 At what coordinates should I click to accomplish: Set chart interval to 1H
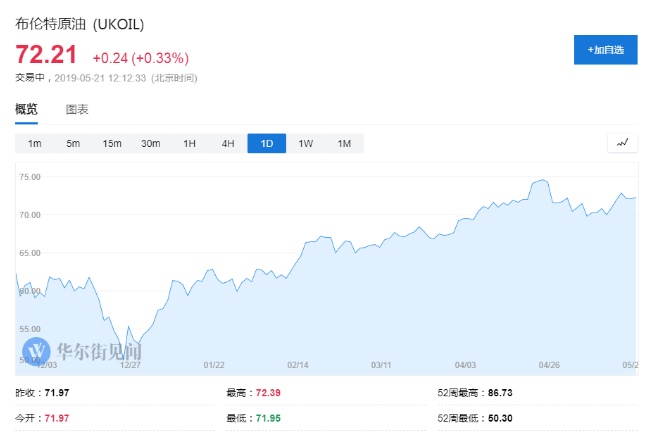[189, 144]
